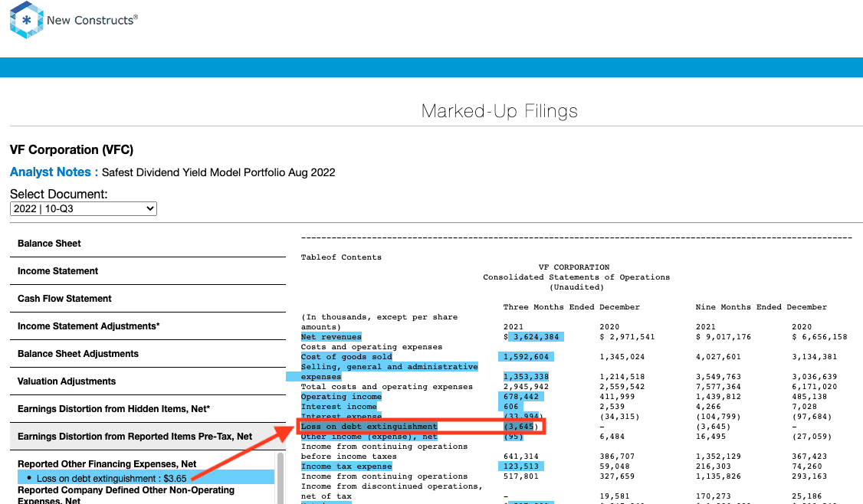Screen dimensions: 863x504
Task: Click highlighted value 1,353,338
Action: tap(526, 376)
